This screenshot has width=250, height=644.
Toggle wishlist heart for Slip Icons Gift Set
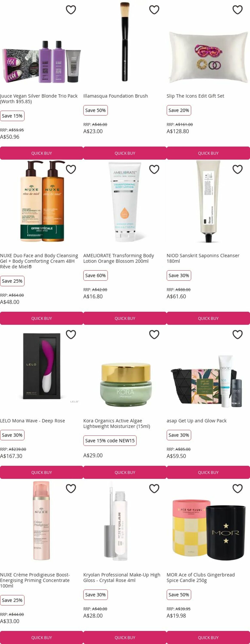point(238,10)
